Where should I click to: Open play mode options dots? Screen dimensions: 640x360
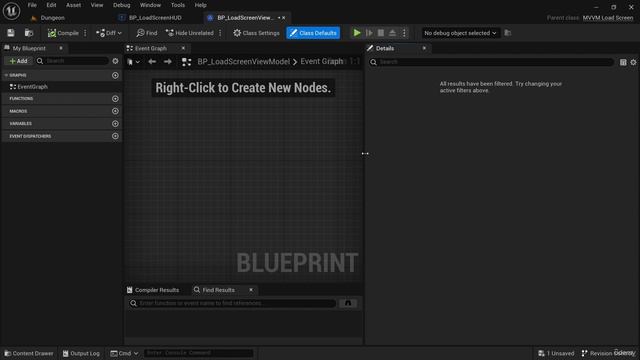(404, 33)
